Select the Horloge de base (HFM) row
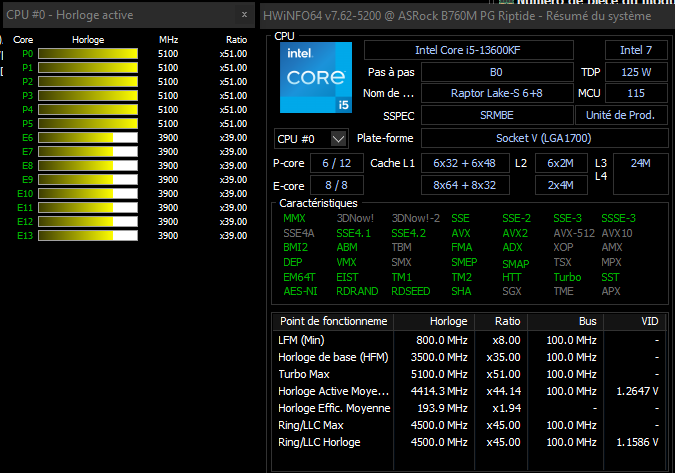 tap(469, 357)
